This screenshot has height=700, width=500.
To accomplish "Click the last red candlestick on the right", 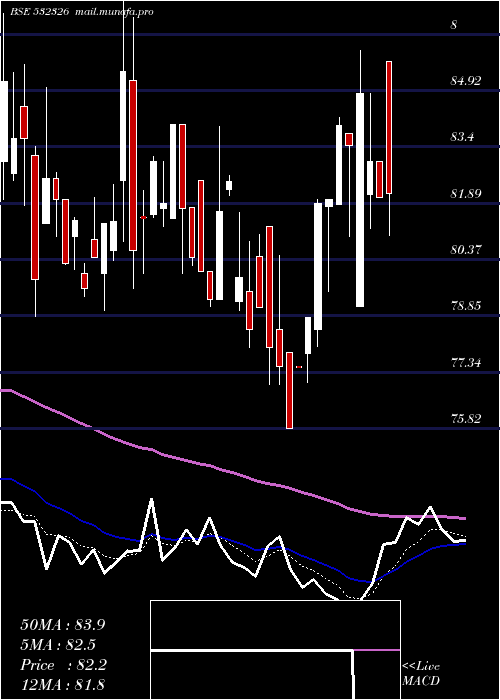I will coord(389,127).
